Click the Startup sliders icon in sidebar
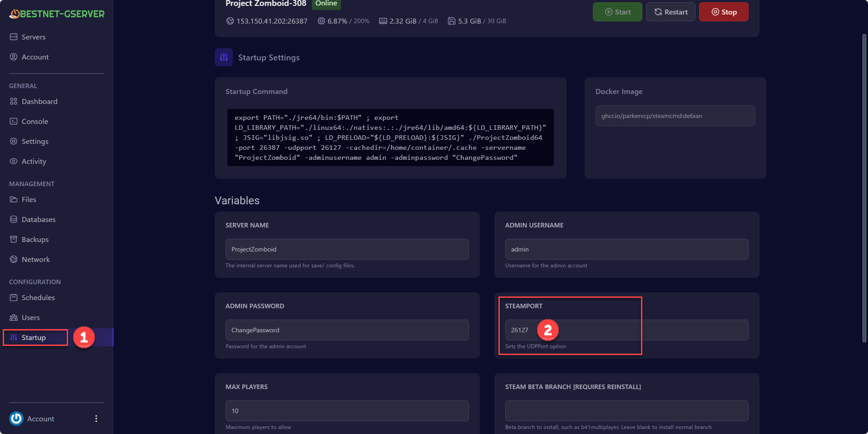 14,337
